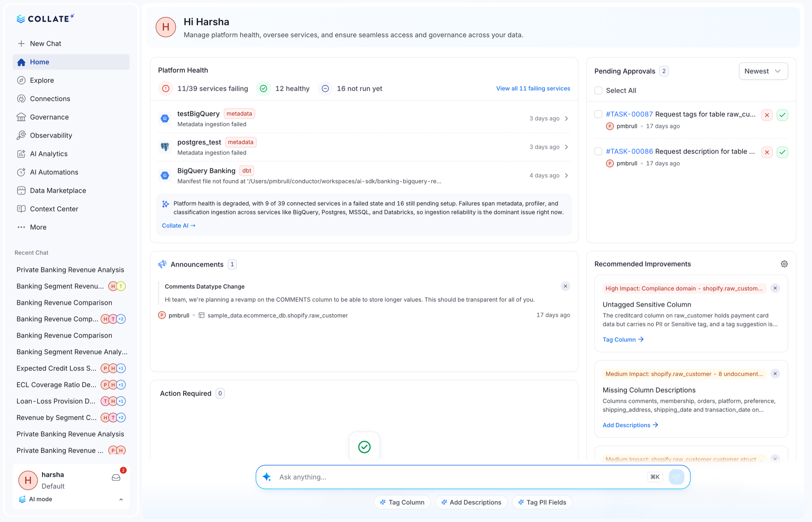The height and width of the screenshot is (522, 812).
Task: Open the Observability section
Action: pyautogui.click(x=71, y=135)
